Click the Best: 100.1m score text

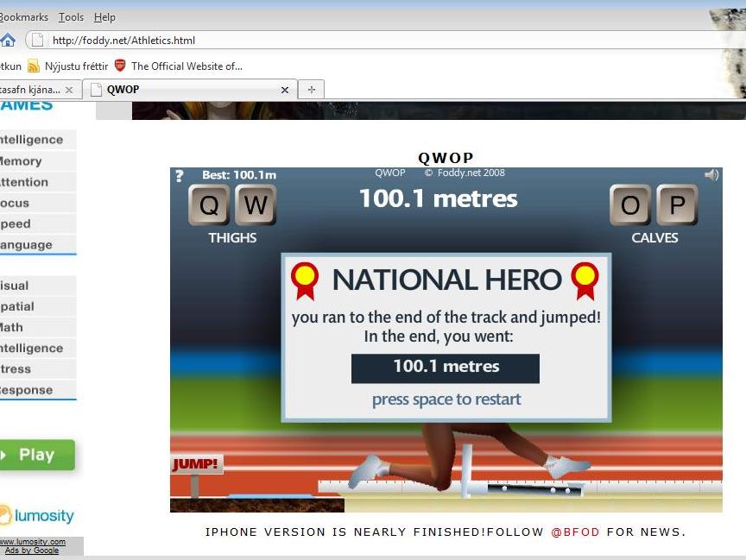coord(239,175)
